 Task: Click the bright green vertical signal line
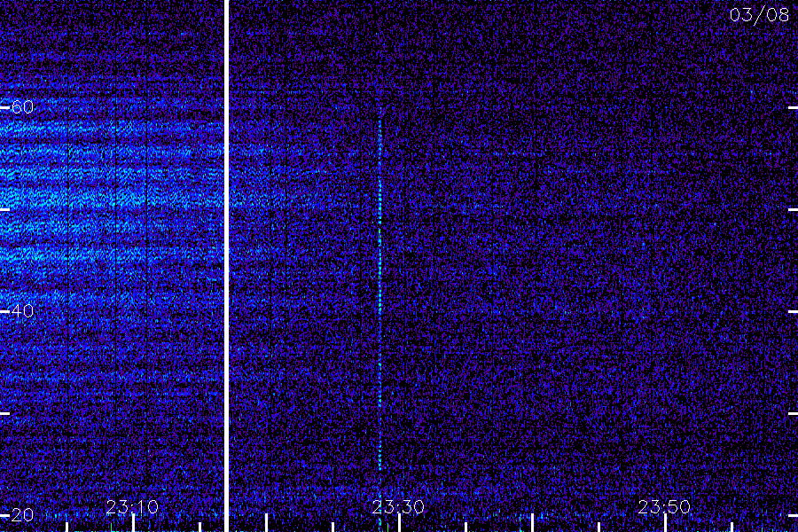[379, 293]
